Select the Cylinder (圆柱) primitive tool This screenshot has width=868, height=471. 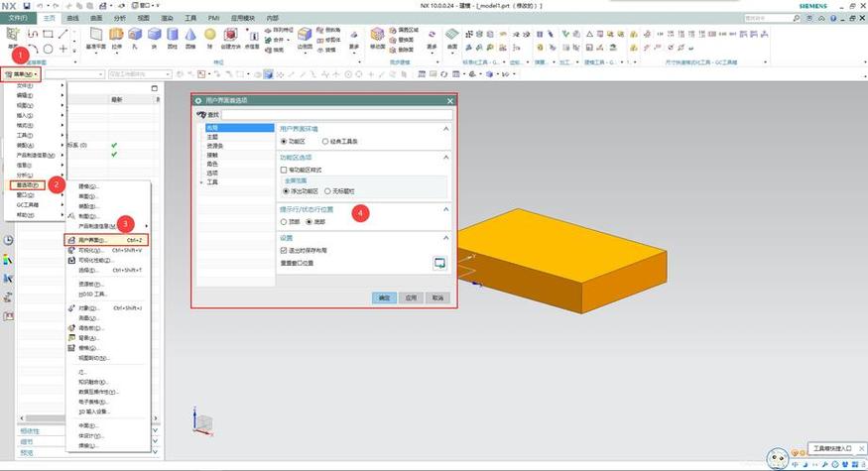[173, 39]
